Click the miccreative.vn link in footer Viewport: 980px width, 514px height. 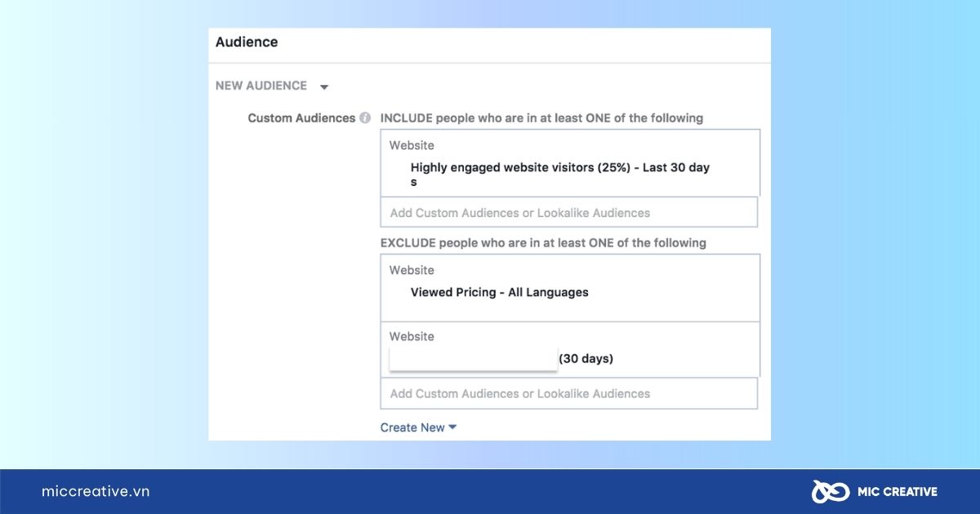96,491
